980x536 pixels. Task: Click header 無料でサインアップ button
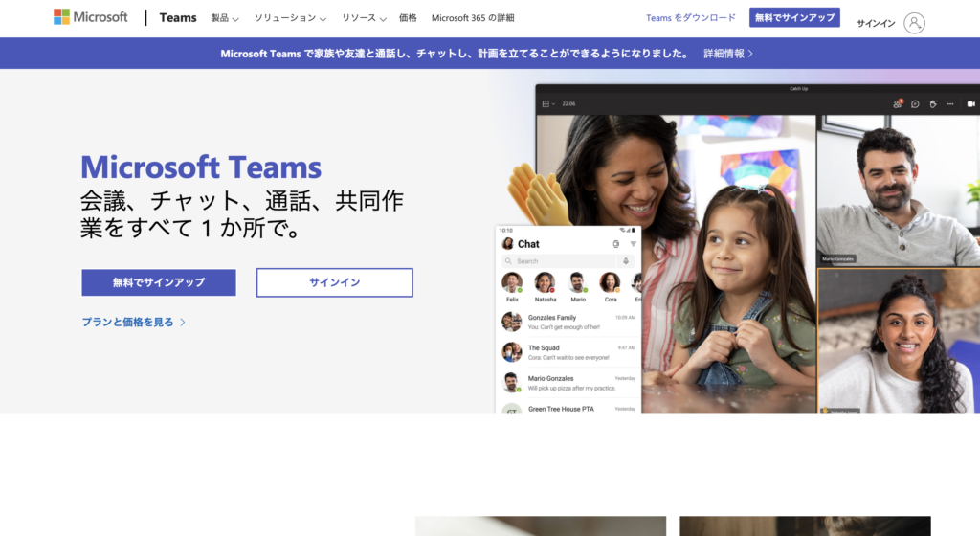[794, 17]
